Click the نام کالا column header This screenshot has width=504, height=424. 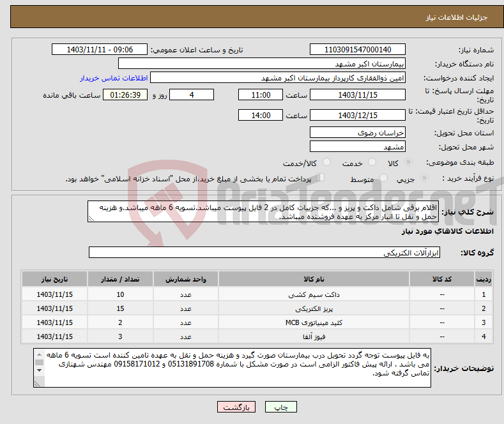tap(314, 279)
